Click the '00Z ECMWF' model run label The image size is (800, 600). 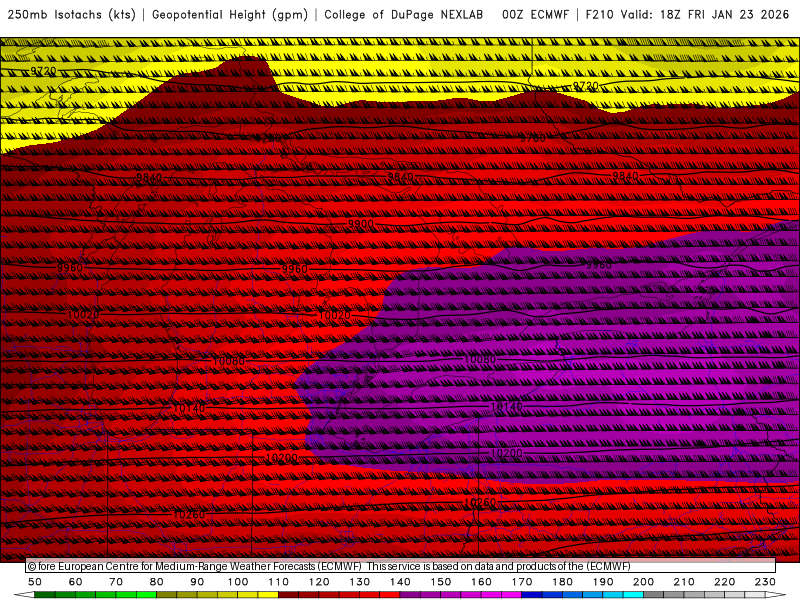[535, 15]
